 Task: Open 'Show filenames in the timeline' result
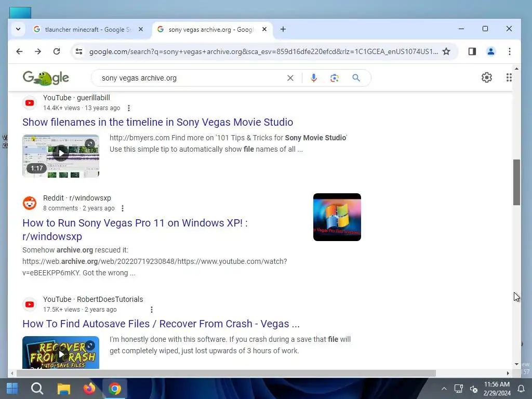click(x=158, y=122)
